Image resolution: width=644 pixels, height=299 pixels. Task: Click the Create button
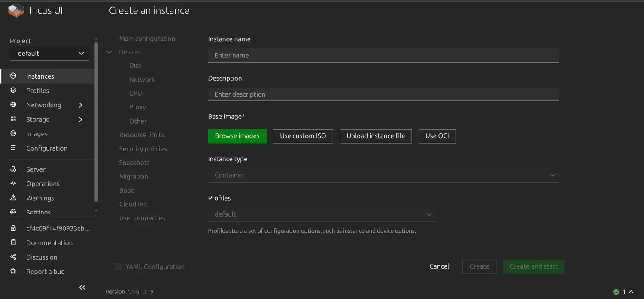coord(479,266)
